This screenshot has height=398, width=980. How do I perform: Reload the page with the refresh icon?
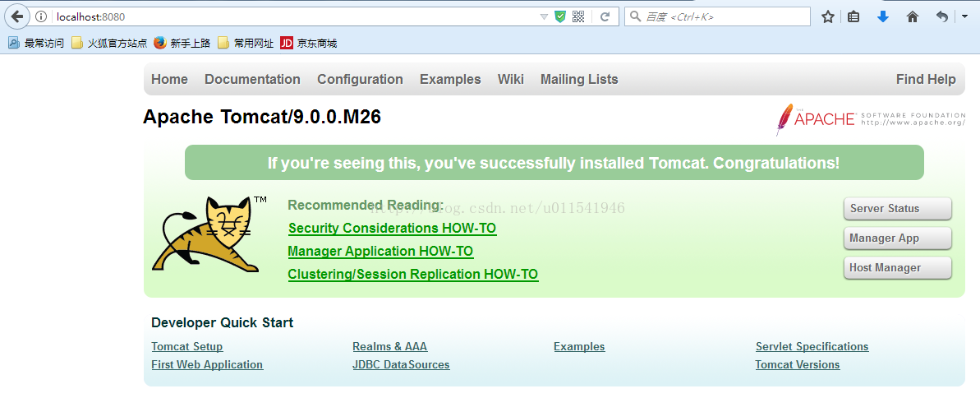605,17
